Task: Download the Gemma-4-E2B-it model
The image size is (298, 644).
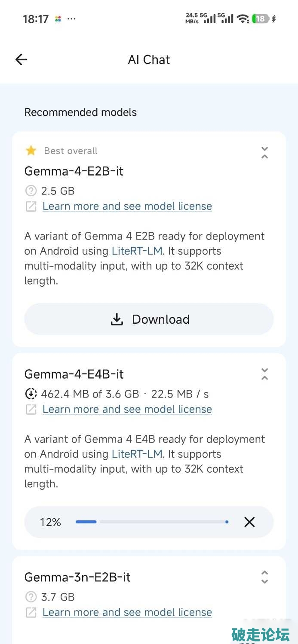Action: coord(149,319)
